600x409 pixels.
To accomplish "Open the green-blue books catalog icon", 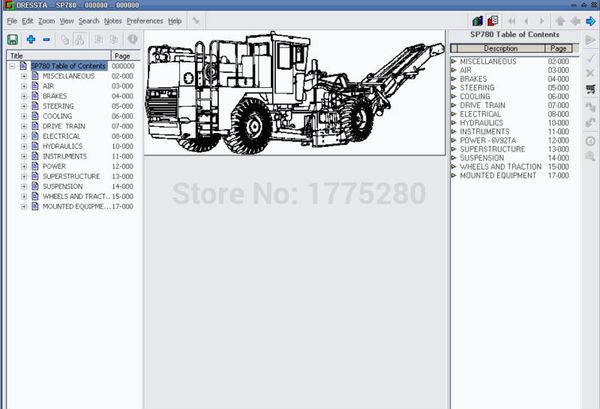I will click(x=477, y=21).
